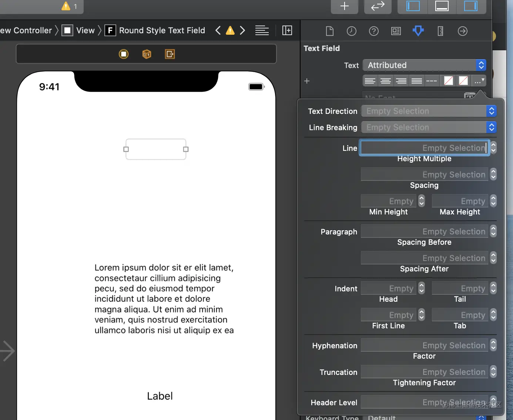Screen dimensions: 513x420
Task: Click the Spacing After stepper
Action: point(493,258)
